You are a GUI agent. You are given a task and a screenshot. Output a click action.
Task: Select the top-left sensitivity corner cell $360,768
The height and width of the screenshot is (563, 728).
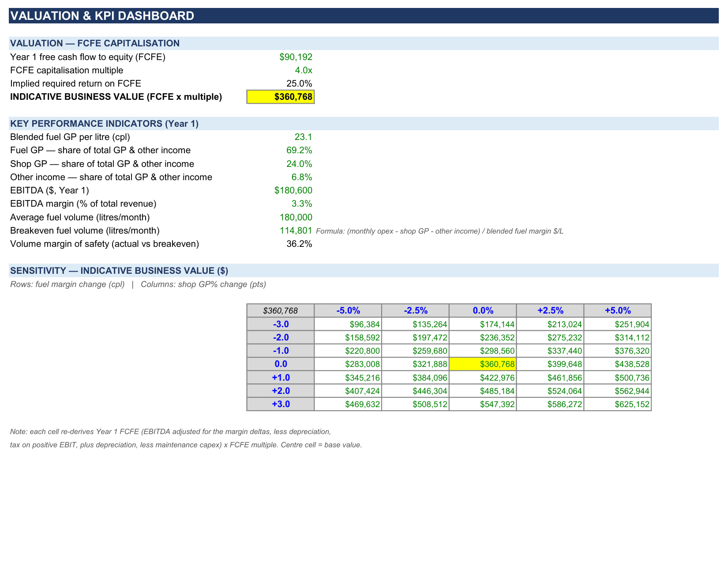point(281,310)
